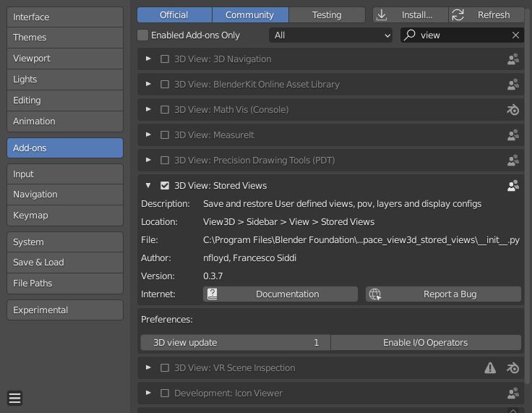Enable the MeasureIt add-on checkbox
This screenshot has width=532, height=413.
[165, 135]
